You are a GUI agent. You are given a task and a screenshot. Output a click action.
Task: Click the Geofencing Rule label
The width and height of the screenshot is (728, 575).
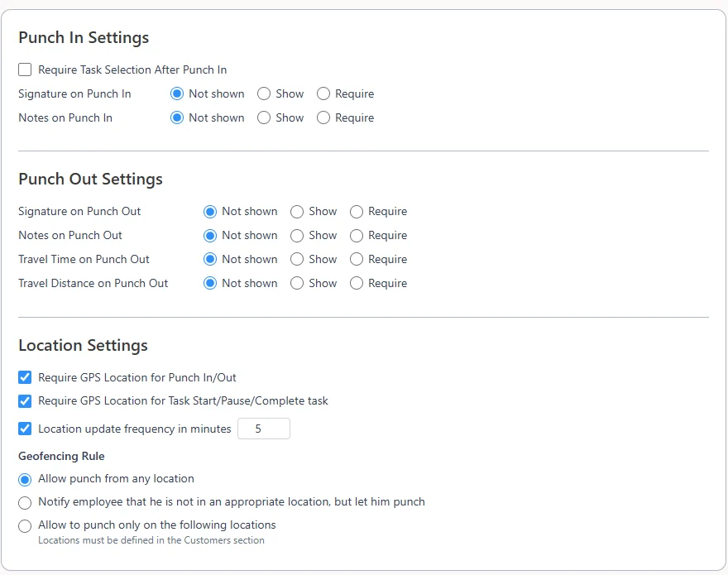click(x=61, y=456)
